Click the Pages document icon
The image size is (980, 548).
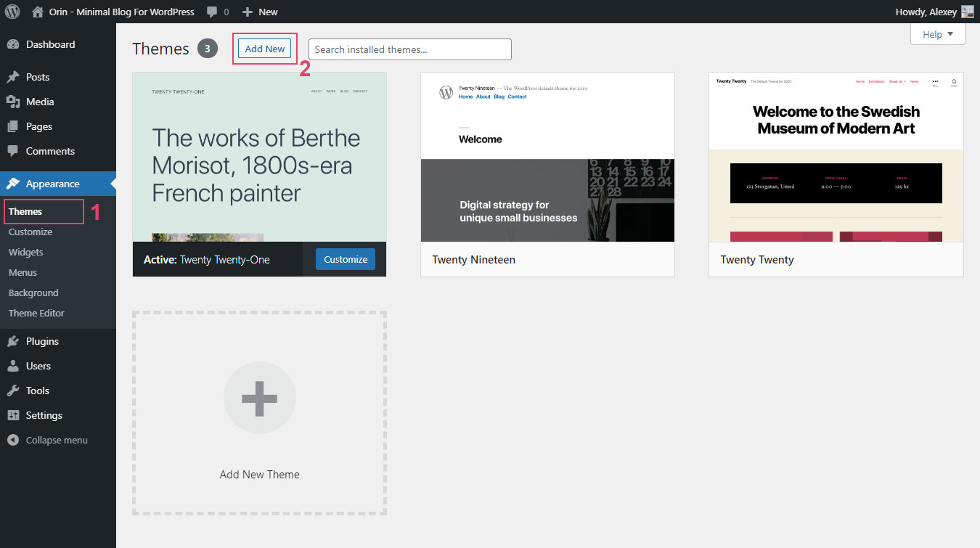coord(15,126)
